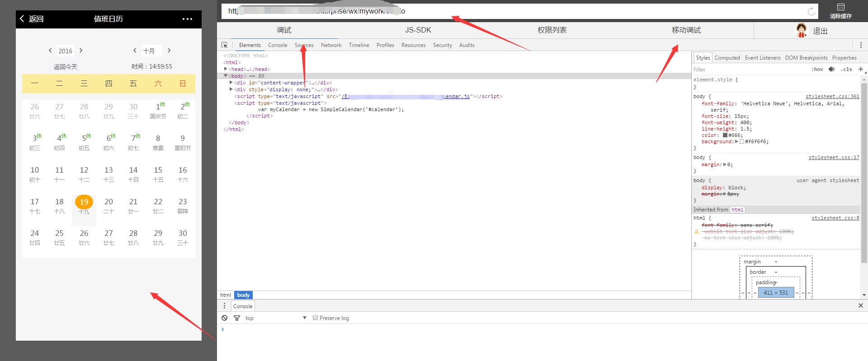
Task: Enable the Preserve log checkbox
Action: pos(316,318)
